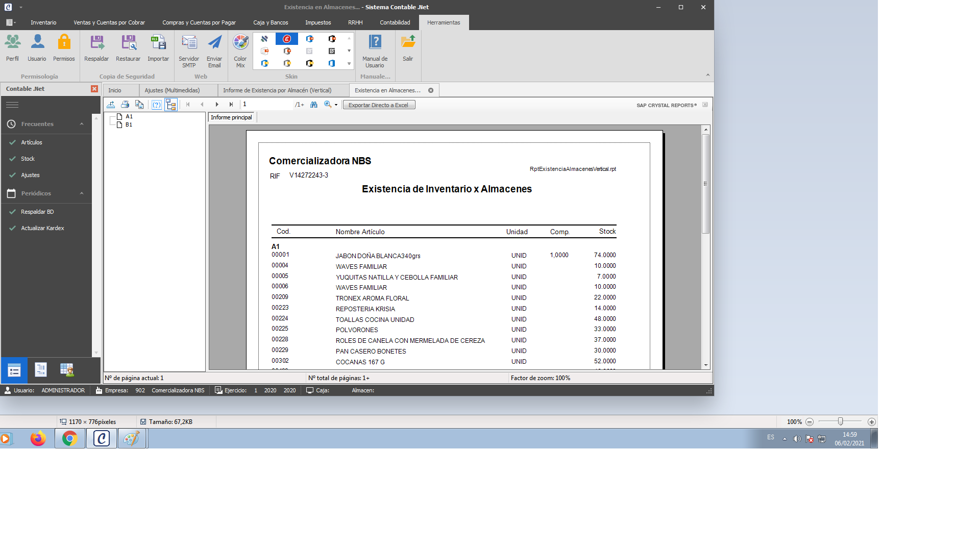Open the Permisos lock icon
Screen dimensions: 980x551
pyautogui.click(x=64, y=48)
